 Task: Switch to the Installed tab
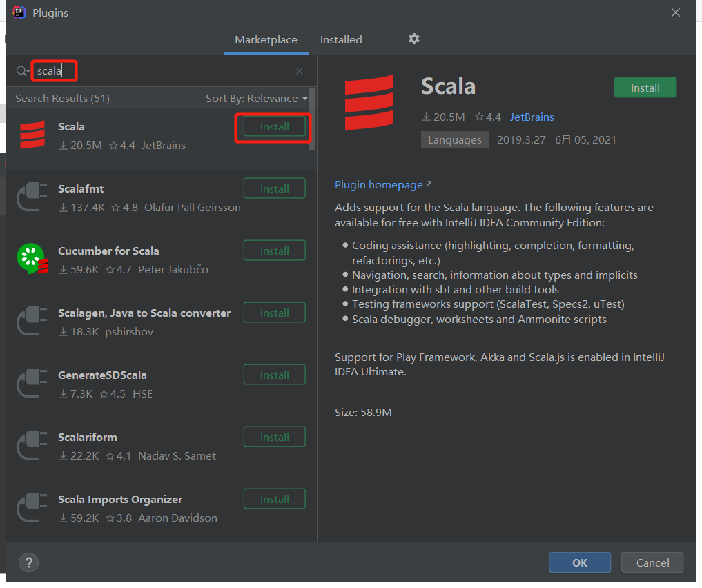pos(341,40)
